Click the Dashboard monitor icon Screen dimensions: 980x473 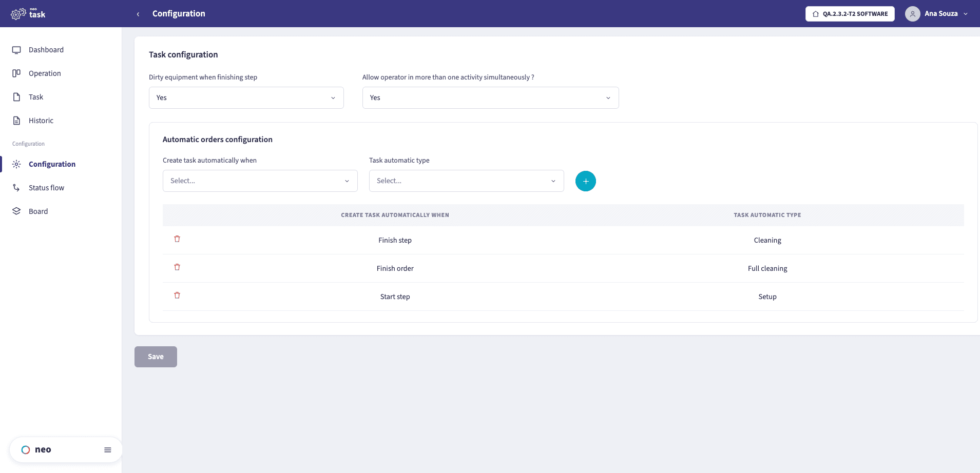click(16, 50)
